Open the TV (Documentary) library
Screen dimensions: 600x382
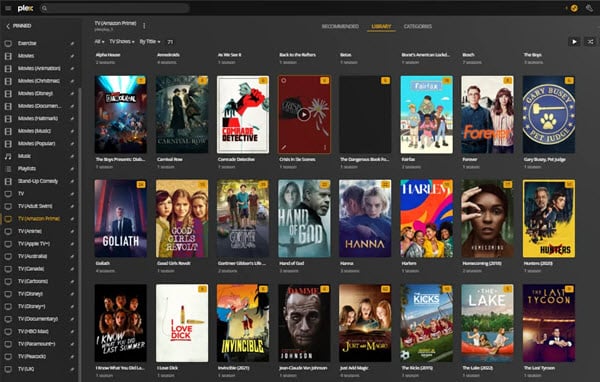[x=38, y=319]
